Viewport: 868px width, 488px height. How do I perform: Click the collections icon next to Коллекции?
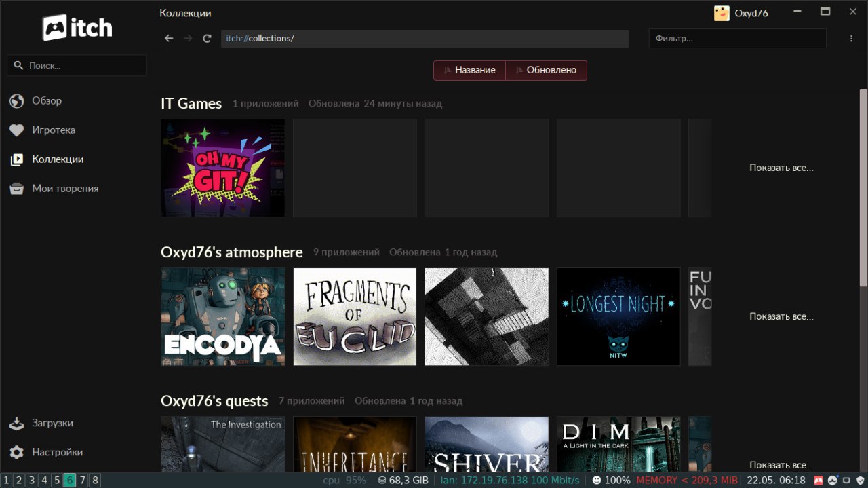(x=17, y=159)
